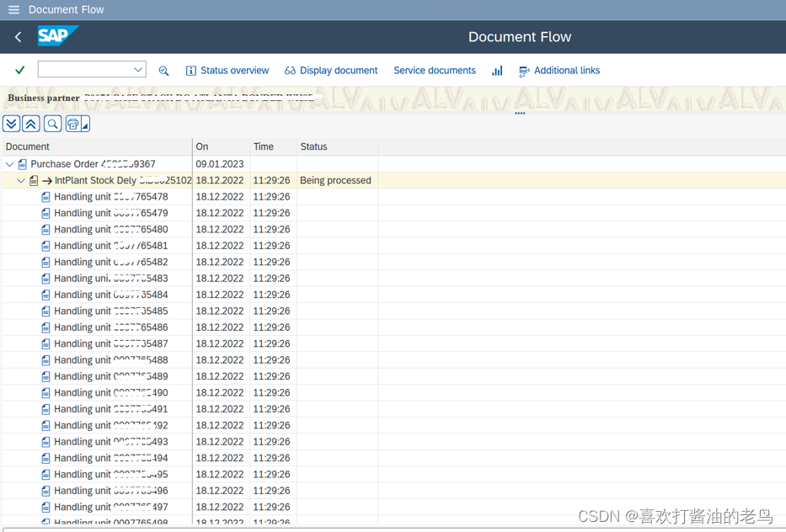Select Handling unit ending 65480
Viewport: 786px width, 532px height.
(111, 230)
